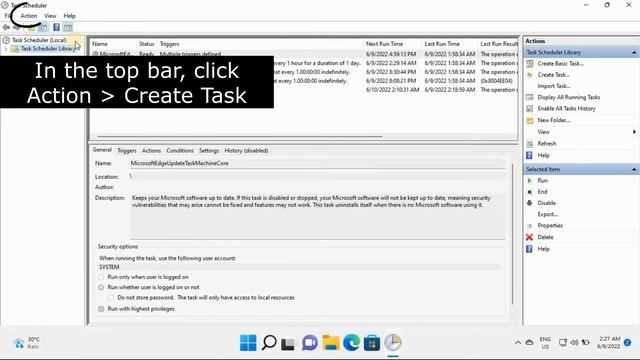
Task: Show hidden system tray icons chevron
Action: (x=518, y=343)
